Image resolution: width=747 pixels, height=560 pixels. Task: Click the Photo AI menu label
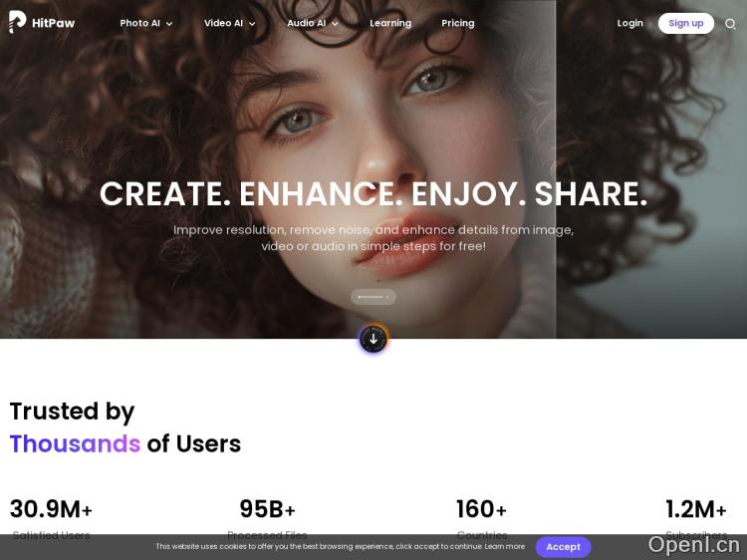(139, 23)
